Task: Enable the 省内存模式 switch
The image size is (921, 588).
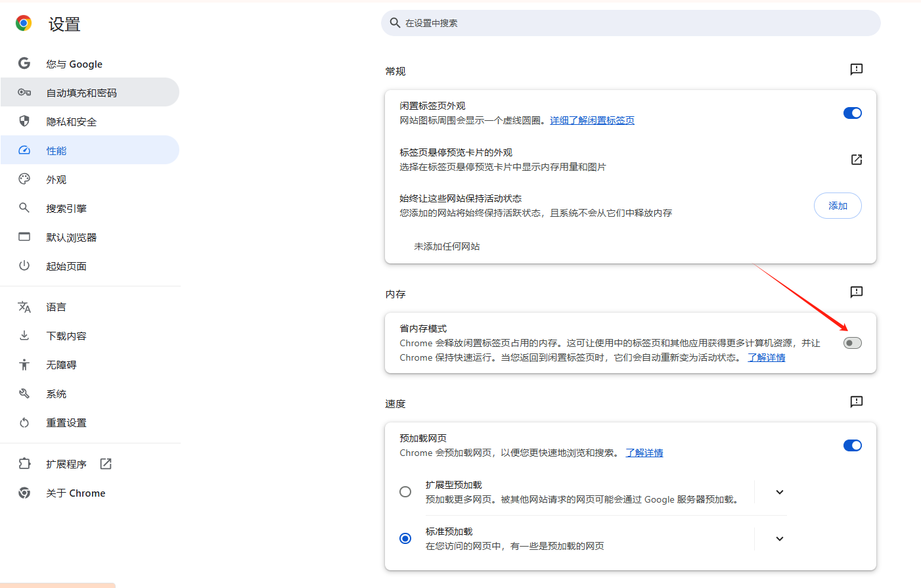Action: coord(853,343)
